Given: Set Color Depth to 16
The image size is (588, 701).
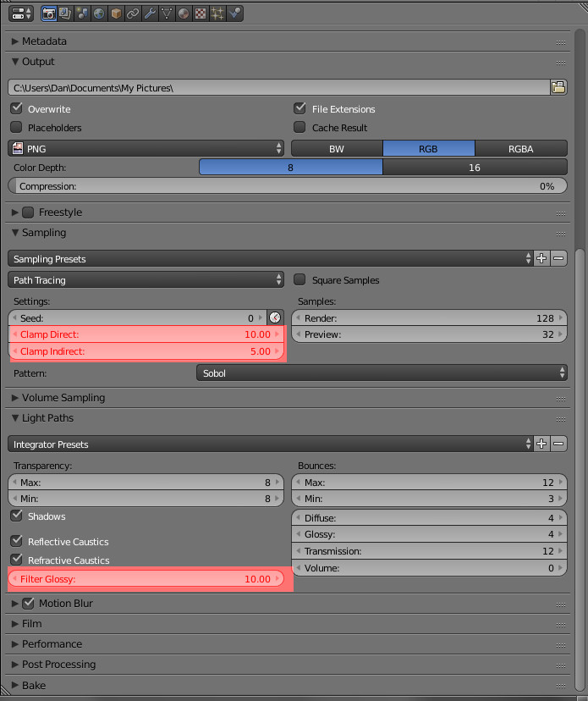Looking at the screenshot, I should (x=475, y=167).
